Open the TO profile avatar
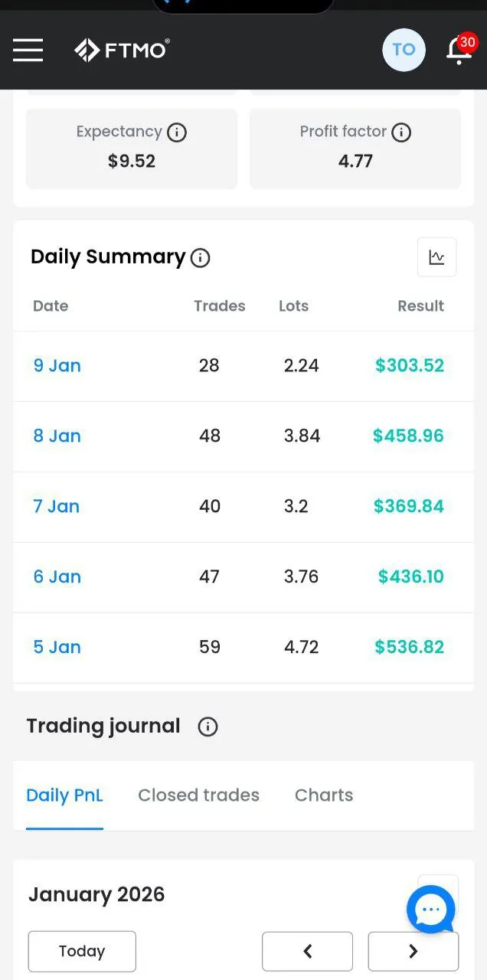Image resolution: width=487 pixels, height=980 pixels. tap(404, 51)
